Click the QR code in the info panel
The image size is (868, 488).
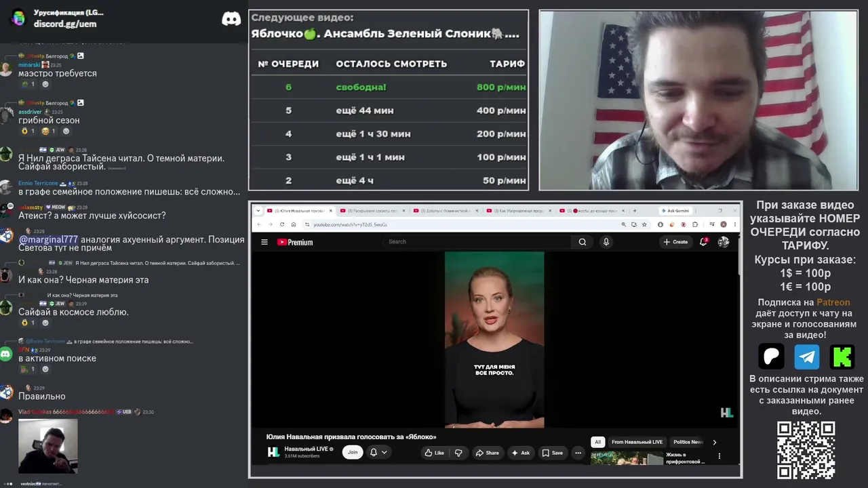(x=806, y=450)
